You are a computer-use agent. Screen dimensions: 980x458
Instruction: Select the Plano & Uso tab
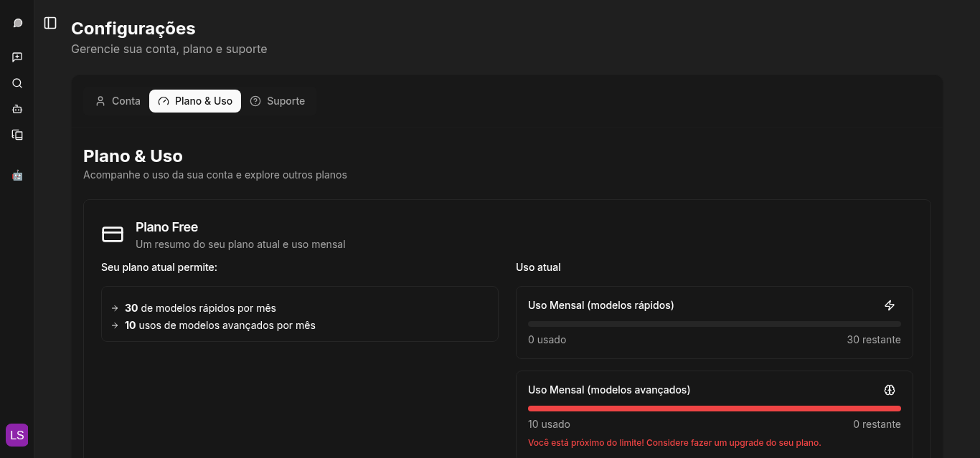(195, 101)
